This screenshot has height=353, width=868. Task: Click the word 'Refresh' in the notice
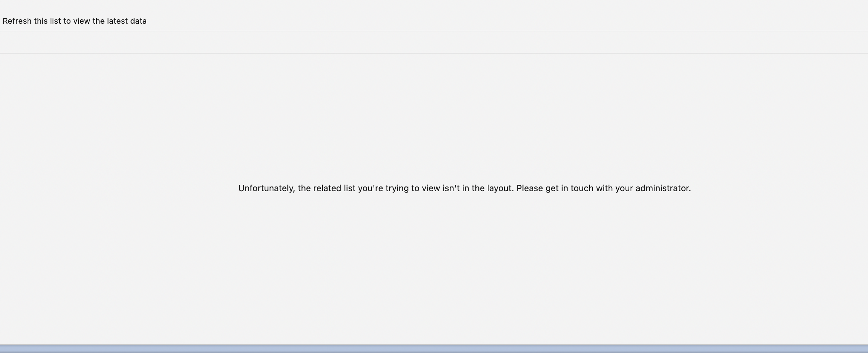coord(17,21)
